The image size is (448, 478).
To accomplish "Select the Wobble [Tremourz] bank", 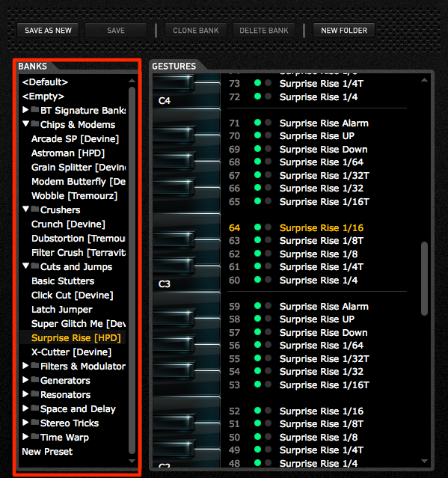I will [74, 196].
